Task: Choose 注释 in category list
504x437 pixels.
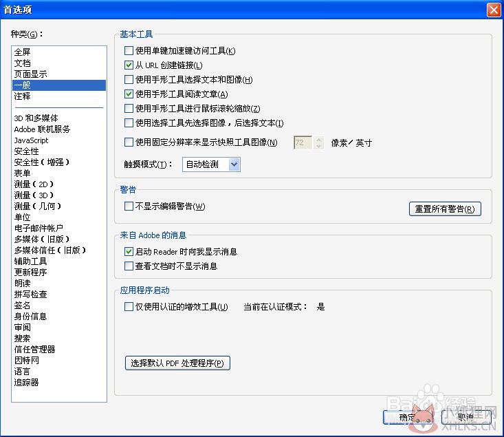Action: pos(59,96)
